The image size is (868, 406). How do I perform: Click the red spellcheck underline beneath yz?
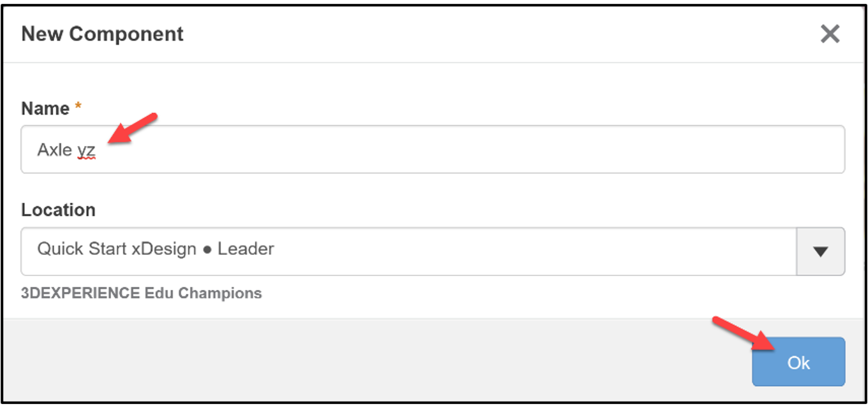click(x=86, y=160)
